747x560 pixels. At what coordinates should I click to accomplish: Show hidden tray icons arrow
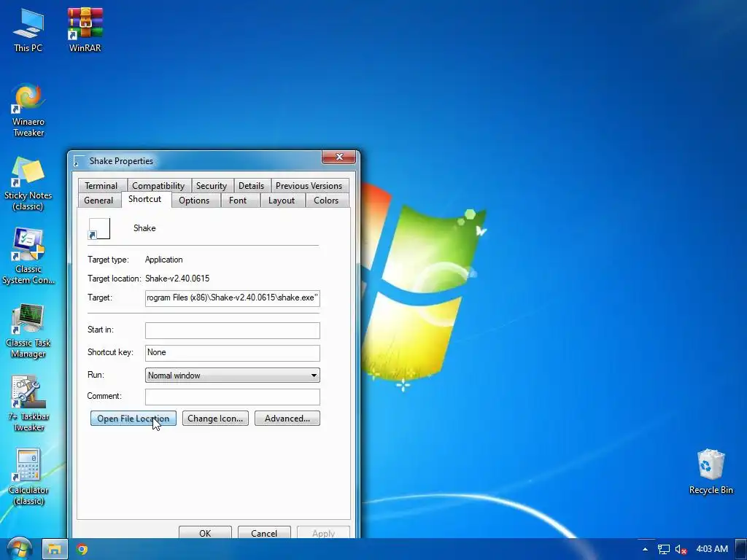click(645, 549)
